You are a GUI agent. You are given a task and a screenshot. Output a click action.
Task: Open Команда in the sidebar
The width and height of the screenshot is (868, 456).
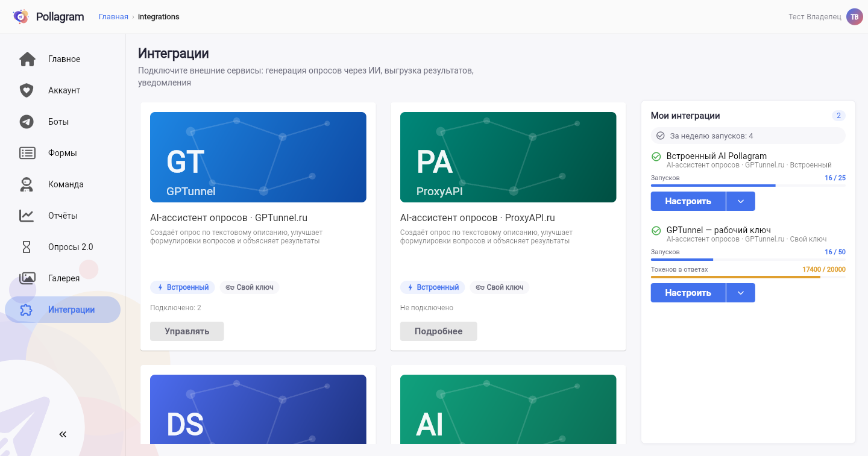(63, 184)
